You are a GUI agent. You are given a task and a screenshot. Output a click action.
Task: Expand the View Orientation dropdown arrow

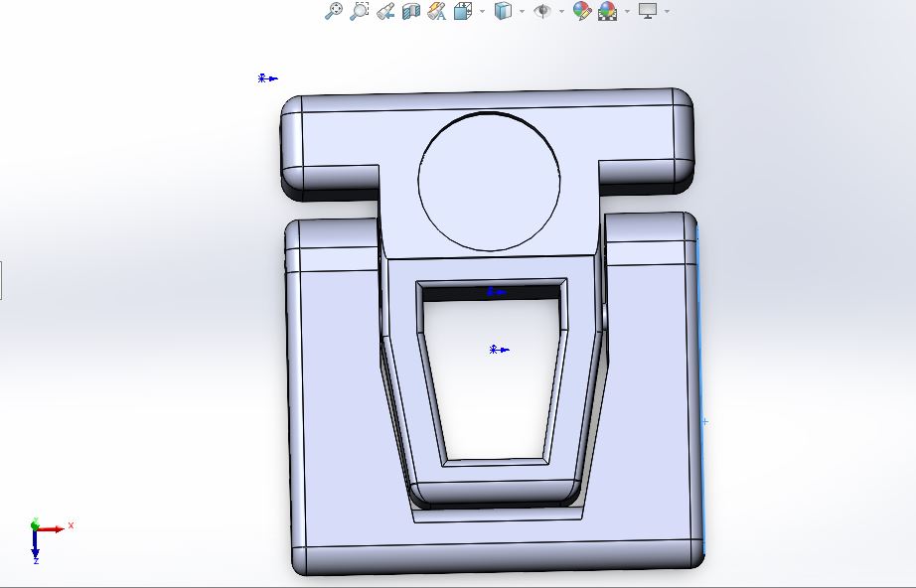tap(482, 11)
